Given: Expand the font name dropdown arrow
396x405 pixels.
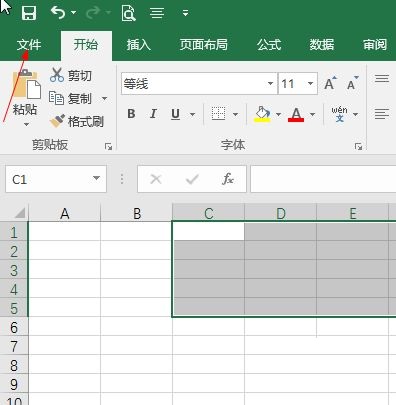Looking at the screenshot, I should [271, 84].
